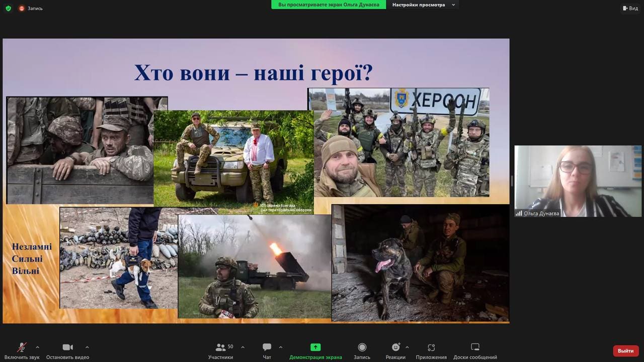644x362 pixels.
Task: Open the Настройки просмотра dropdown
Action: click(424, 5)
